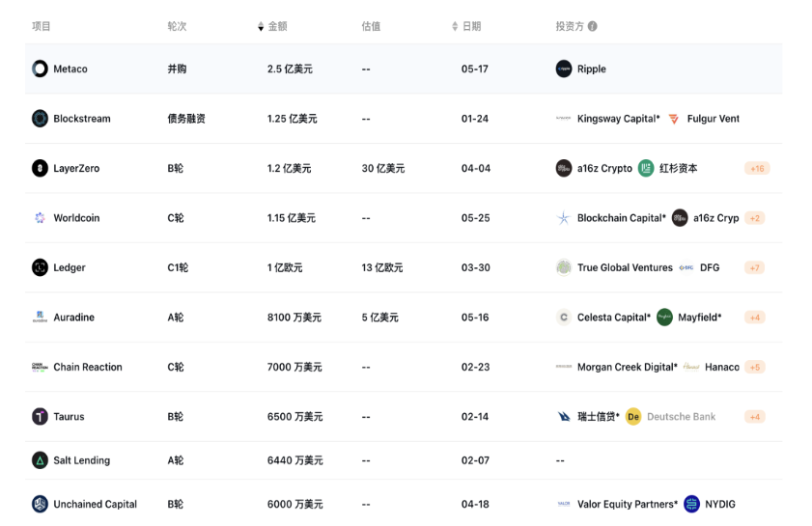Click the Taurus logo icon

click(x=40, y=417)
